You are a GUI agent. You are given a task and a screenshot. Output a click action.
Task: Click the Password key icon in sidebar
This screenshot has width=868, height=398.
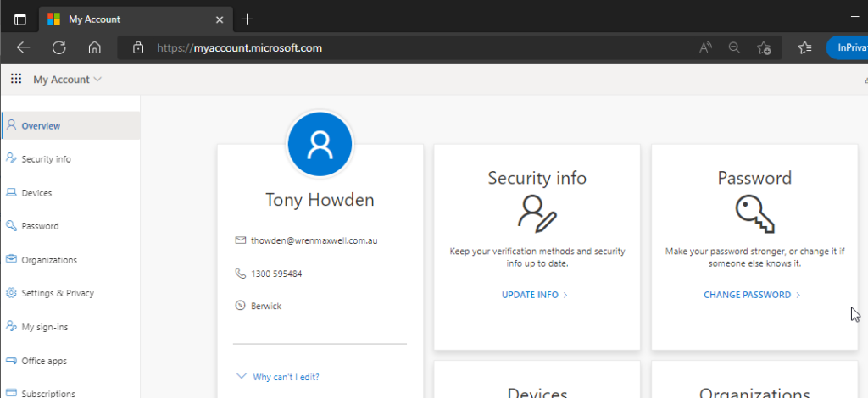coord(11,225)
